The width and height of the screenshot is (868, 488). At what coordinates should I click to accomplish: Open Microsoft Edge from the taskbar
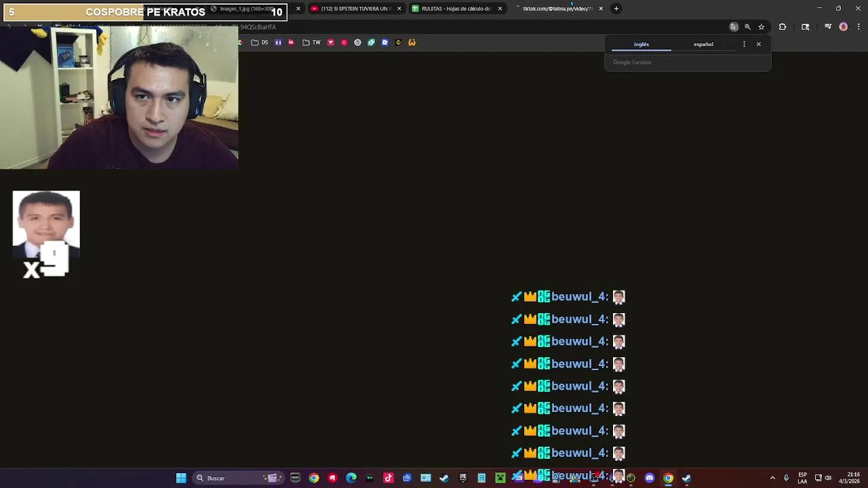click(351, 478)
